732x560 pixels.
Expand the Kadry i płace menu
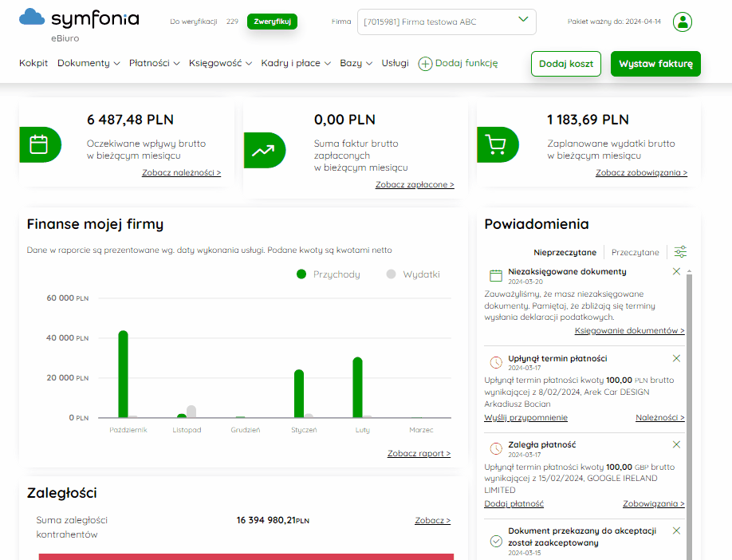click(296, 63)
